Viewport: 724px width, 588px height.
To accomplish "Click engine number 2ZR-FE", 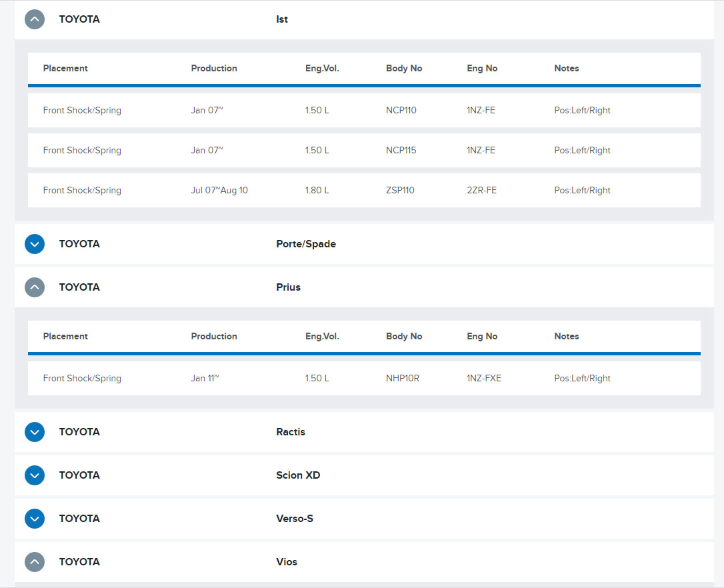I will (x=481, y=190).
